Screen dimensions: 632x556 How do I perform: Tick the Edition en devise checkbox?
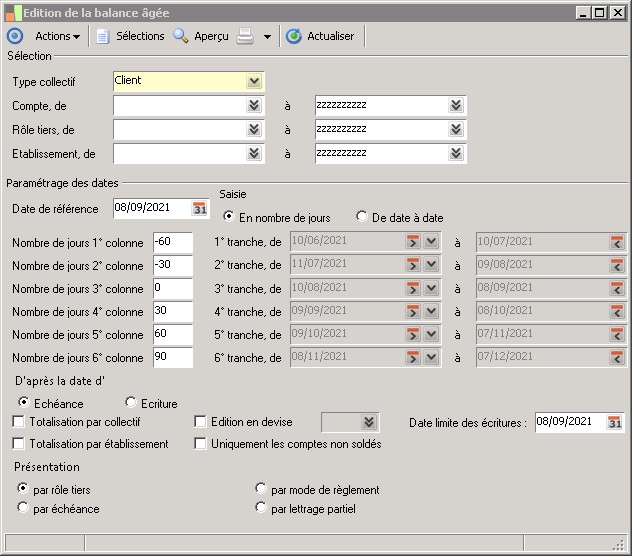coord(201,422)
